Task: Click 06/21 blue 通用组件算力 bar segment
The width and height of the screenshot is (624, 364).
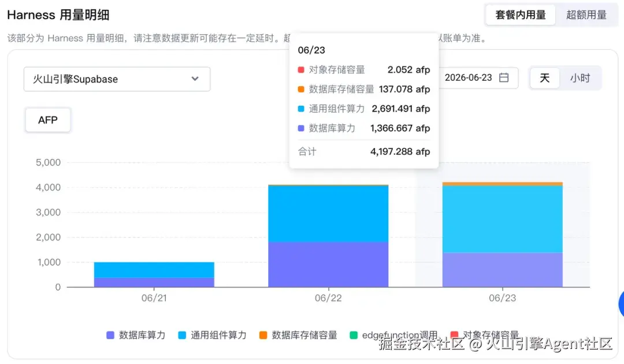Action: [154, 270]
